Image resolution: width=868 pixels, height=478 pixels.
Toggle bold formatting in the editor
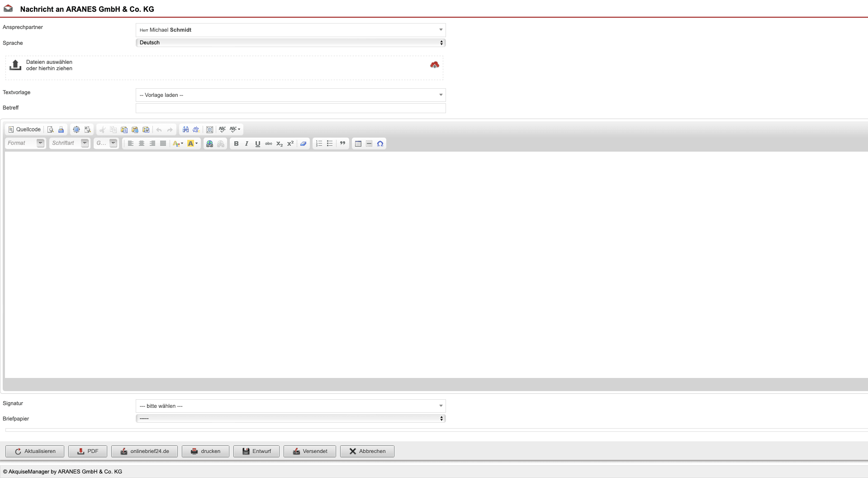coord(236,143)
